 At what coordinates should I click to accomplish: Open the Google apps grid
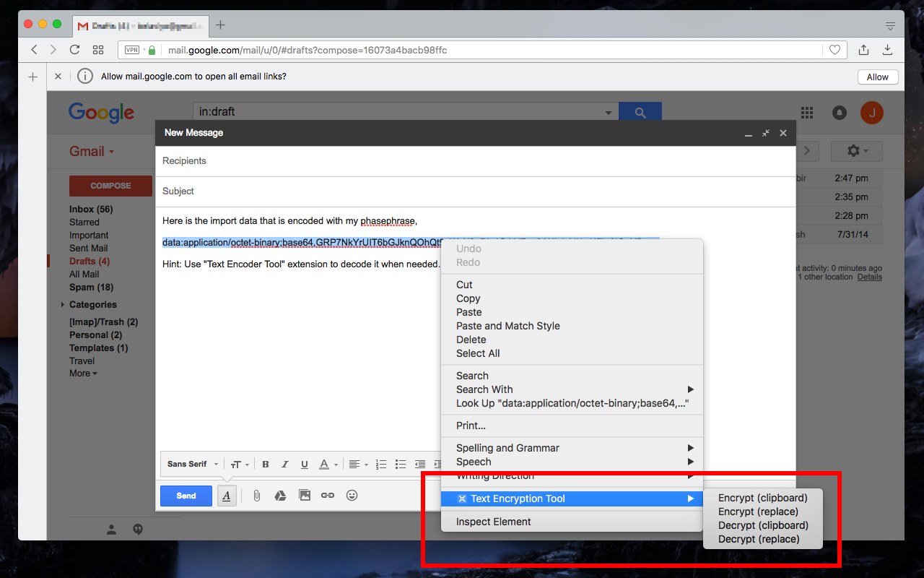click(x=806, y=113)
